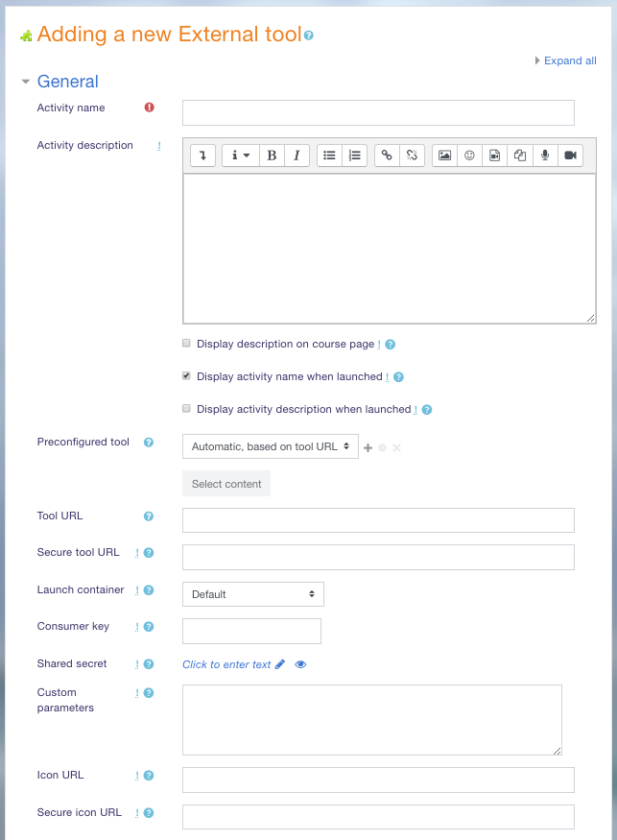Enable Display activity description when launched checkbox

tap(186, 409)
